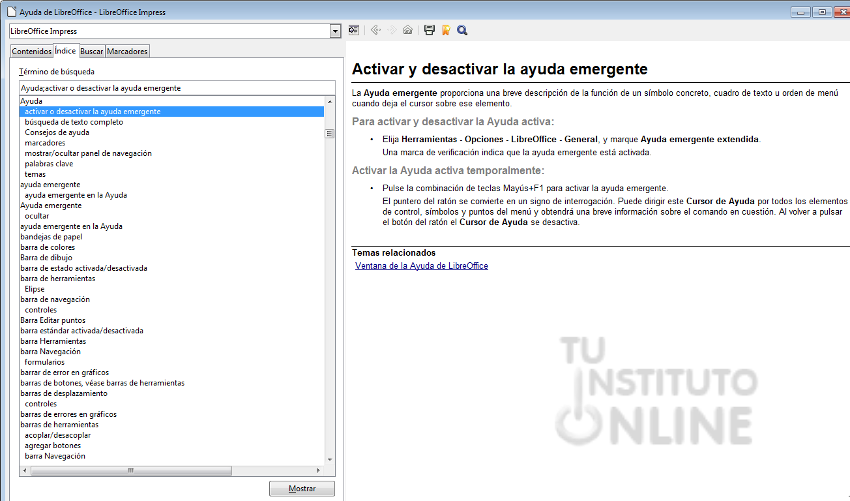This screenshot has height=501, width=850.
Task: Switch to the Buscar tab
Action: point(91,51)
